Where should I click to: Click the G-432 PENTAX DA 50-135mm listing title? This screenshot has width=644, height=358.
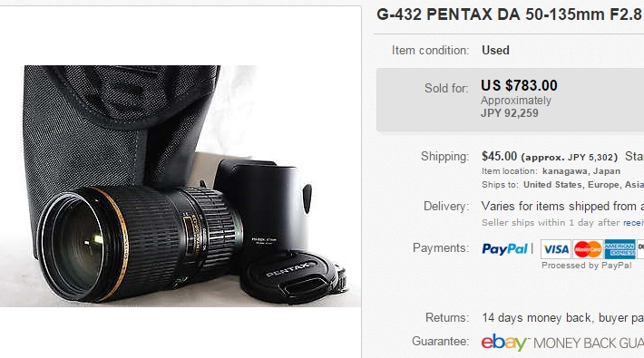tap(510, 15)
